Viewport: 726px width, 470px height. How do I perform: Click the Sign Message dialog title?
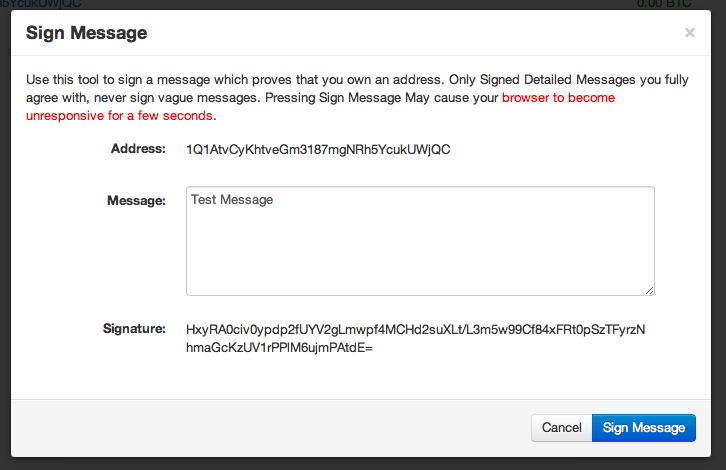pyautogui.click(x=87, y=33)
